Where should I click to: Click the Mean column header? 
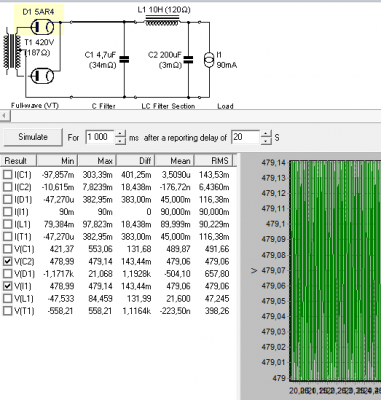click(x=175, y=160)
